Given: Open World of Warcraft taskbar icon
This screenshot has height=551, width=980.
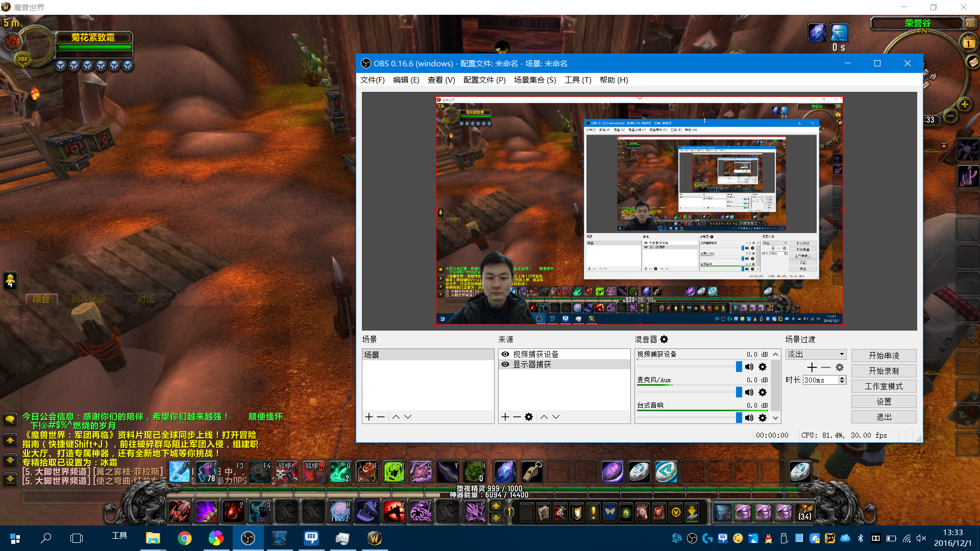Looking at the screenshot, I should [375, 538].
